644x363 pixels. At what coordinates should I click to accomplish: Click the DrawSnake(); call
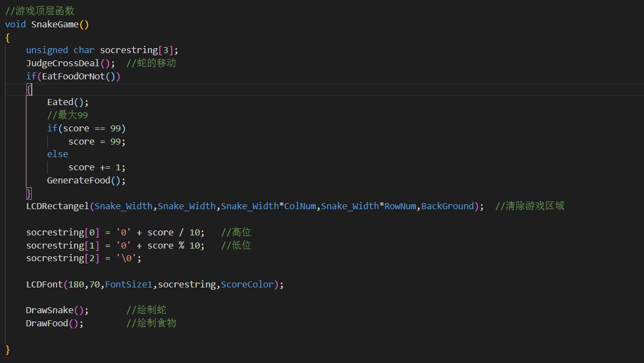[58, 310]
